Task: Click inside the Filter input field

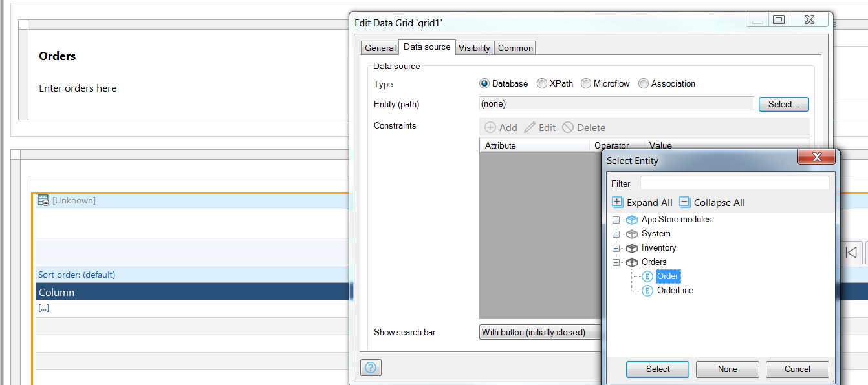Action: point(734,183)
